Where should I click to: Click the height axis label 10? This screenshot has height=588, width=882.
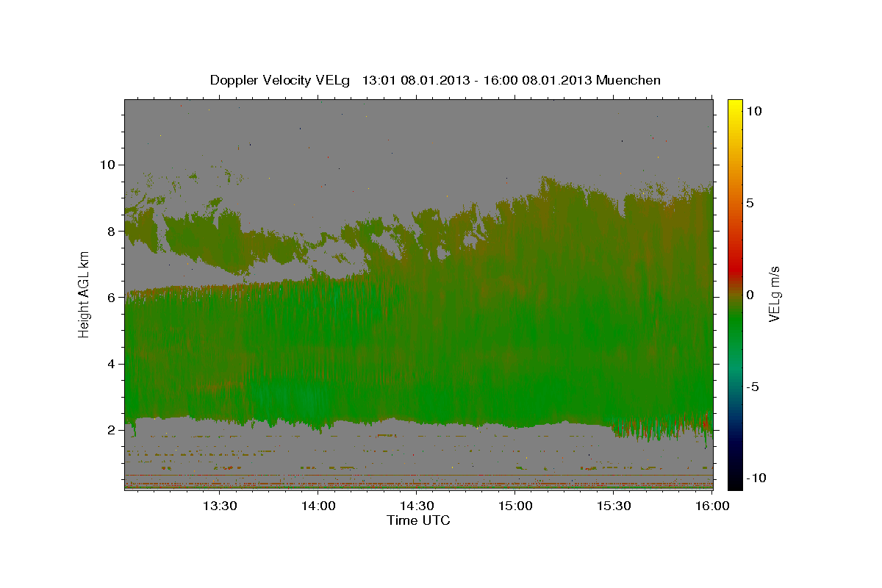pos(110,165)
